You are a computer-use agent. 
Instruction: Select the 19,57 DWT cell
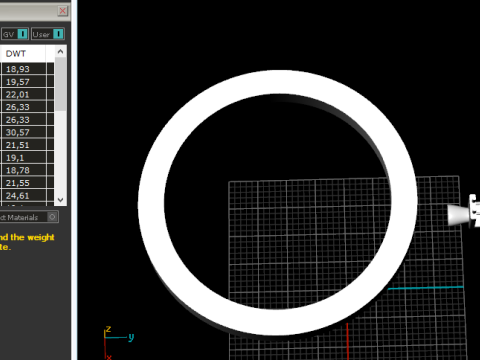click(24, 82)
